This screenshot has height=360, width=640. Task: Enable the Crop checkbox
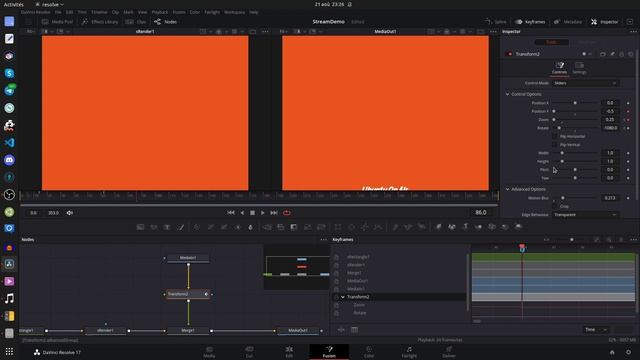[554, 206]
